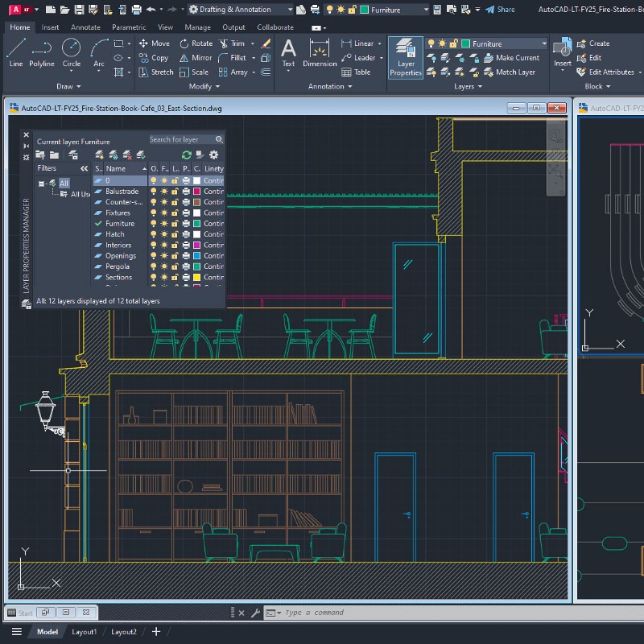Open the Pergola layer color swatch
This screenshot has height=644, width=644.
click(x=196, y=266)
